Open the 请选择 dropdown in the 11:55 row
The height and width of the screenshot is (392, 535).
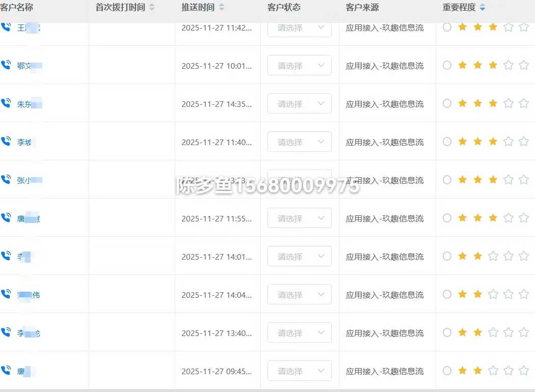click(299, 218)
